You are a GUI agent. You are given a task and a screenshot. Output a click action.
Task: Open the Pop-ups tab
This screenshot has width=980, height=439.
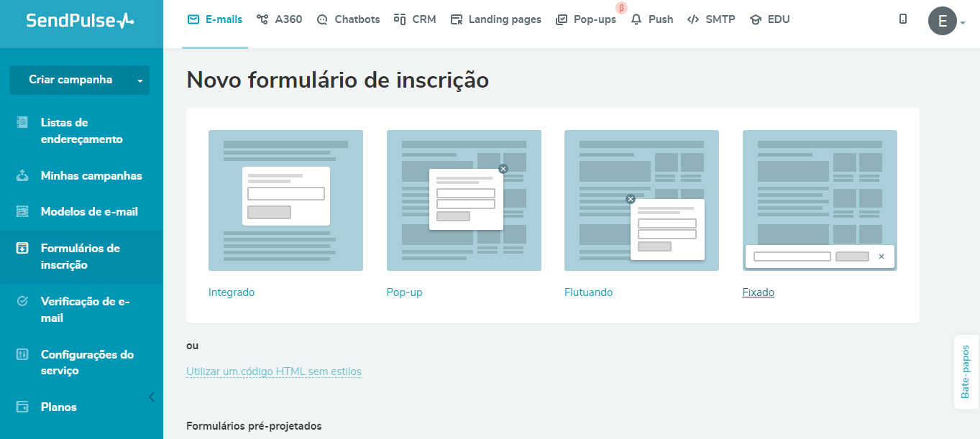(x=586, y=19)
